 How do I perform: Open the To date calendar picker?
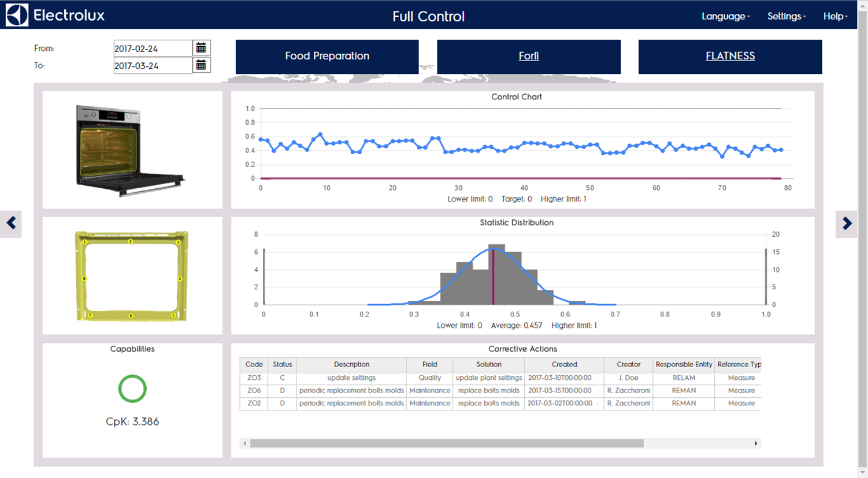click(x=201, y=65)
